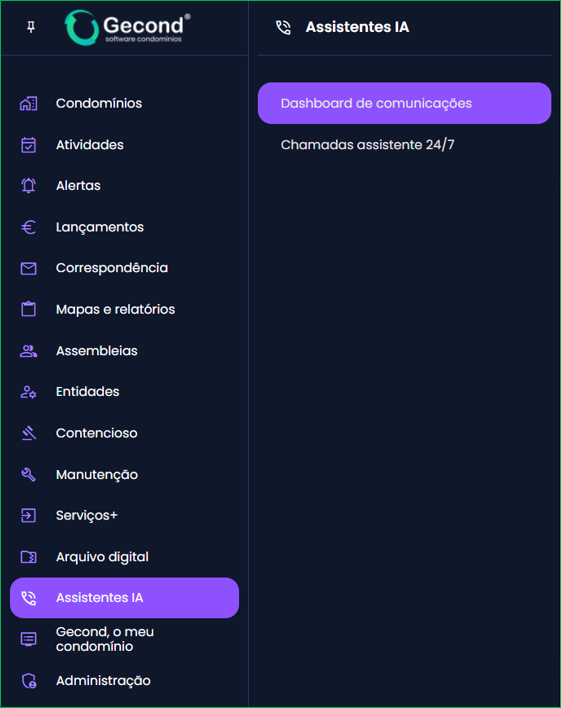The image size is (561, 708).
Task: Select Assistentes IA in sidebar
Action: point(124,598)
